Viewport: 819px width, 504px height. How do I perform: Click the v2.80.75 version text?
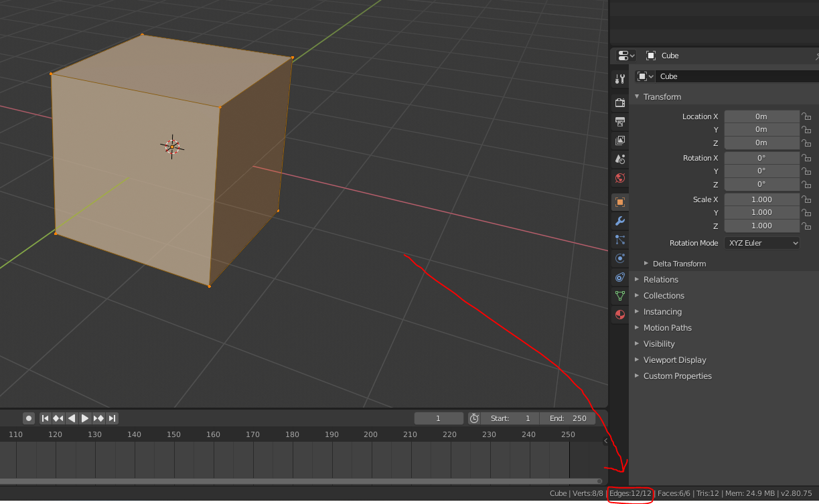[x=797, y=493]
